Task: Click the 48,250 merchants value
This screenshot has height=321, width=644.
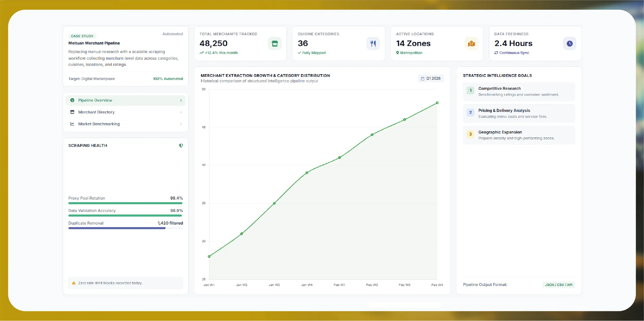Action: 214,43
